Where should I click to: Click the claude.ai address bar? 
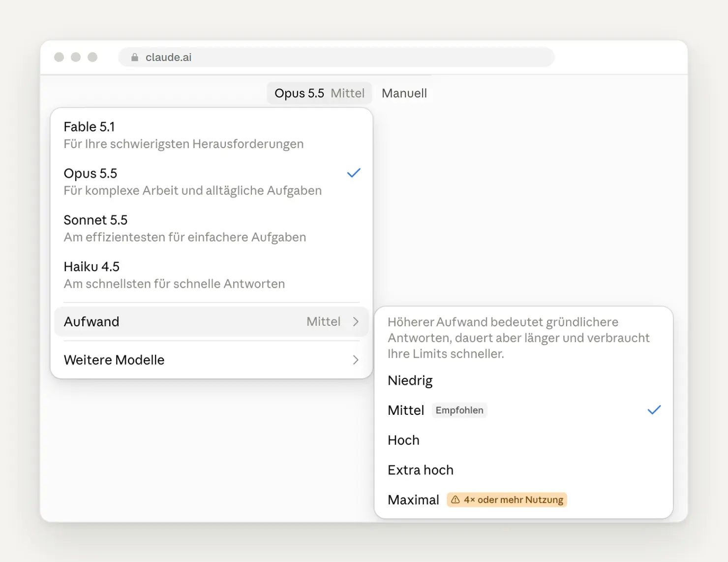click(336, 57)
